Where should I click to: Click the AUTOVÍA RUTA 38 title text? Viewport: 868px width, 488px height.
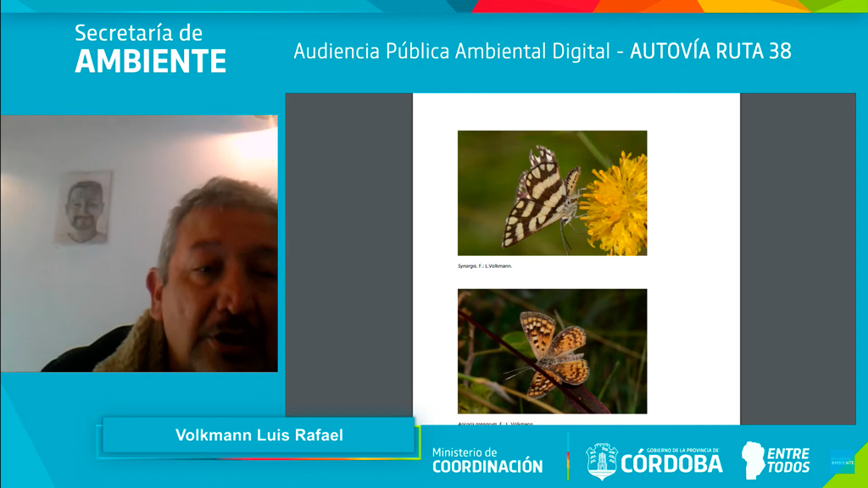tap(710, 51)
